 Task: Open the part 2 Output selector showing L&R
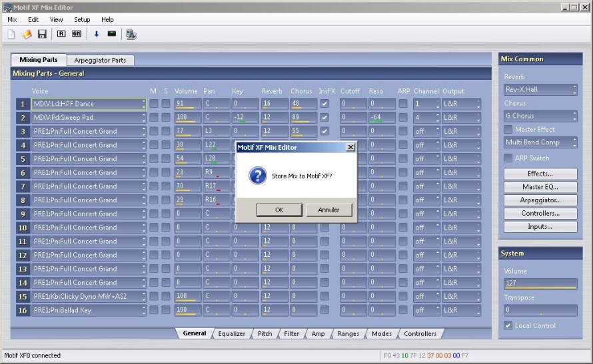point(461,117)
